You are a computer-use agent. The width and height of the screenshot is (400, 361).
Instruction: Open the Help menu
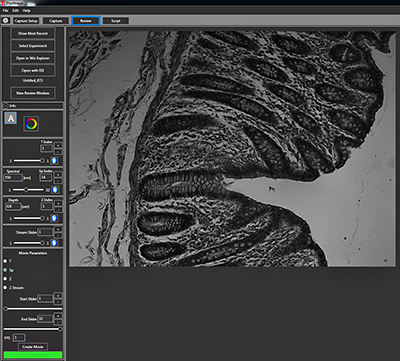27,11
